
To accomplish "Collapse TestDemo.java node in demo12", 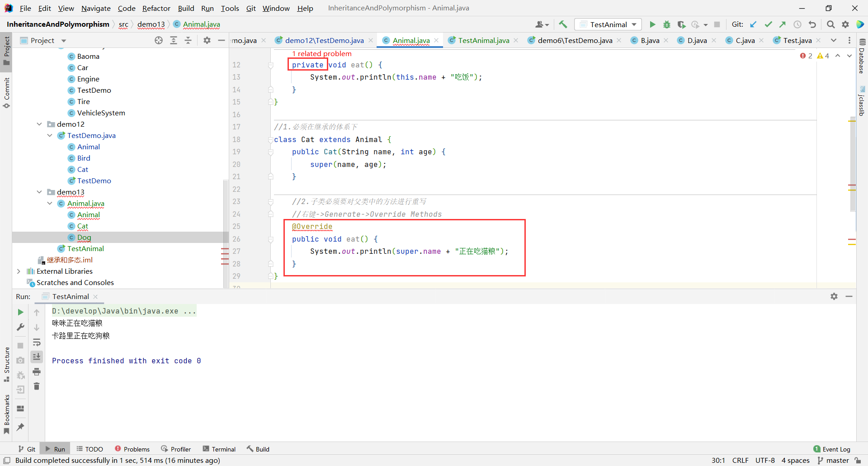I will click(50, 135).
